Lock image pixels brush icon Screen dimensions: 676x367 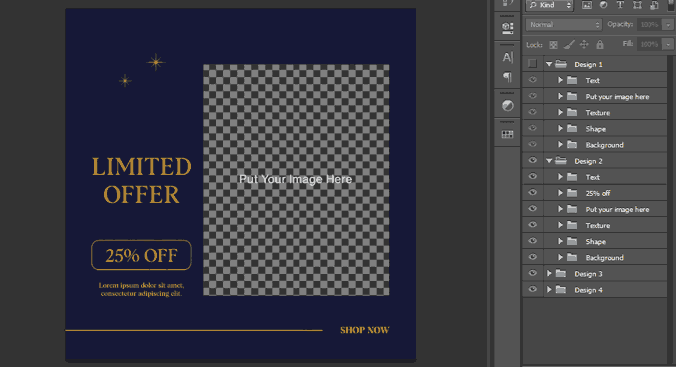[x=569, y=44]
